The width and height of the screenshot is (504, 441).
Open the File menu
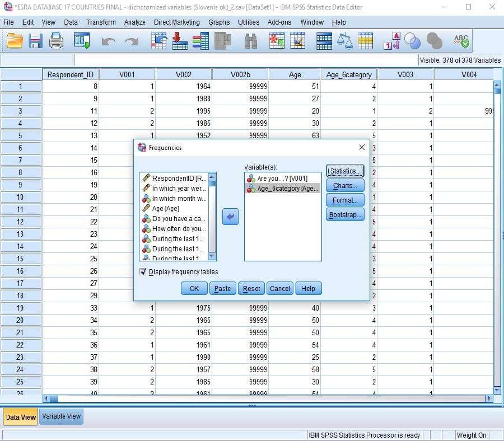click(8, 22)
